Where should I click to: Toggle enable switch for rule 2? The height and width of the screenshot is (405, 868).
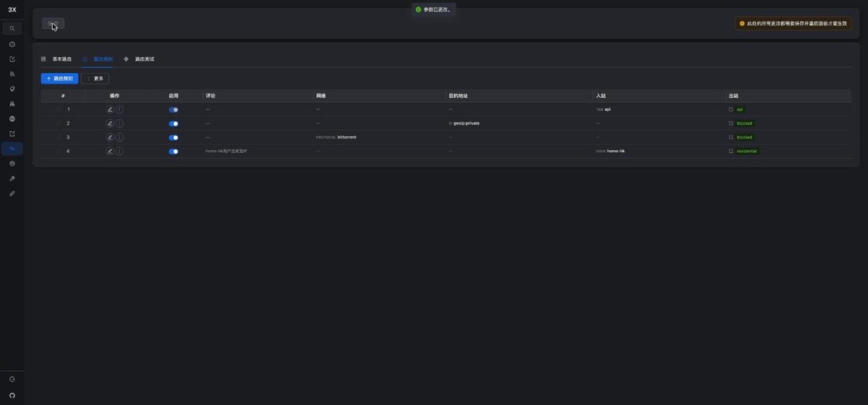click(173, 124)
